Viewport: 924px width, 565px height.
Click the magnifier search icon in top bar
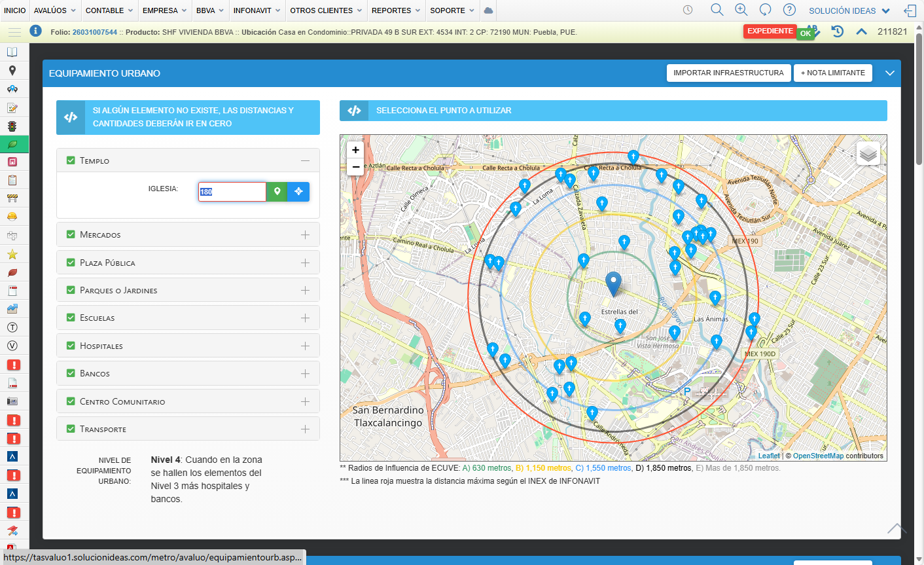pos(717,10)
